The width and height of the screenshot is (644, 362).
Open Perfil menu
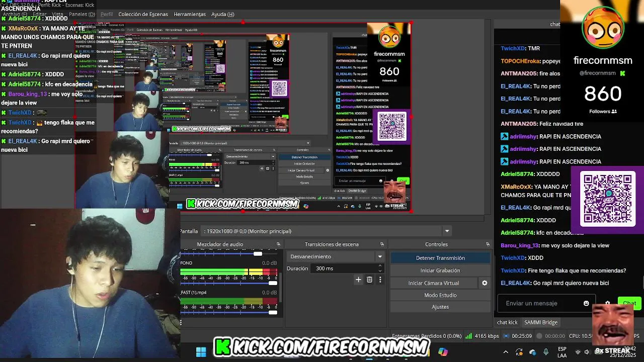point(107,14)
